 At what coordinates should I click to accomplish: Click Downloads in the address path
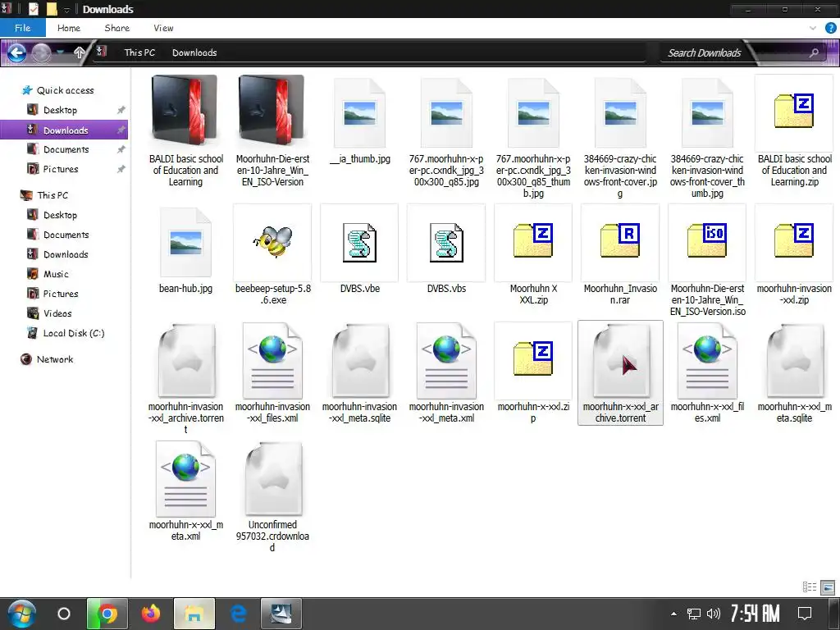click(x=194, y=52)
